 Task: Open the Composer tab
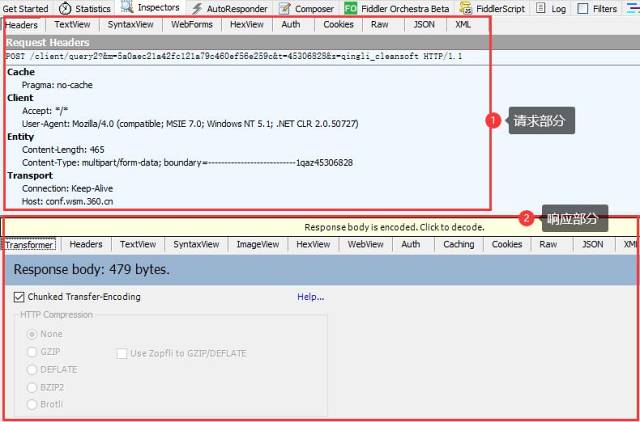point(314,9)
